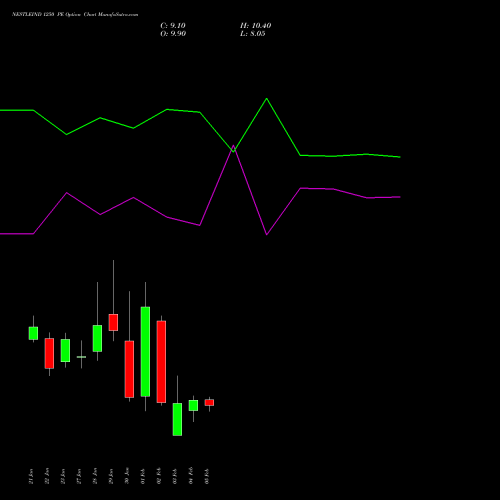
Task: Select the 28 Jan date label
Action: 95,476
